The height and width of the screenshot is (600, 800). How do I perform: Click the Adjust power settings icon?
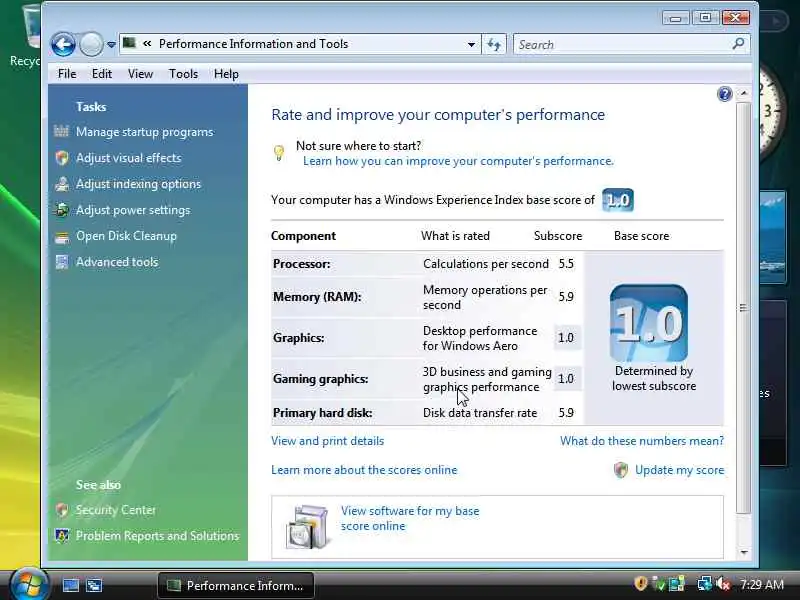[62, 210]
